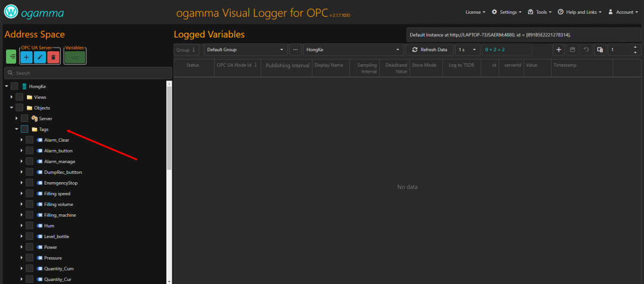Screen dimensions: 644x284
Task: Increase the page number with up stepper
Action: point(636,47)
